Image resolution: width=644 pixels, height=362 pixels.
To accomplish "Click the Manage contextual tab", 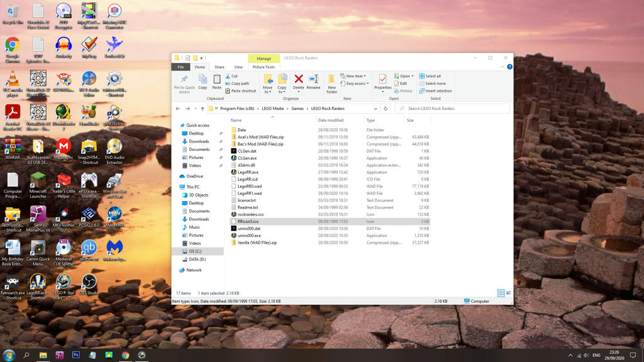I will (x=264, y=58).
